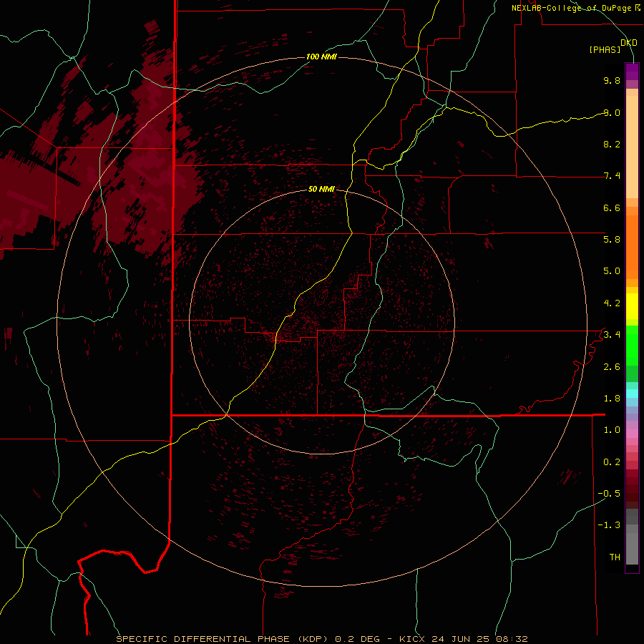The image size is (644, 644).
Task: Pick the light peach segment of color bar
Action: tap(632, 147)
